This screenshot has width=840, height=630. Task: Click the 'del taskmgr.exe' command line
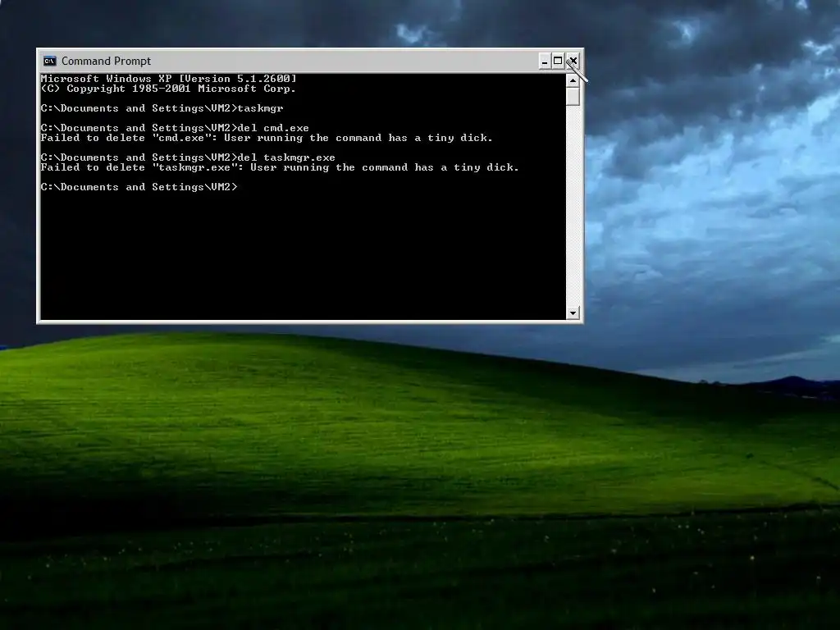coord(188,157)
